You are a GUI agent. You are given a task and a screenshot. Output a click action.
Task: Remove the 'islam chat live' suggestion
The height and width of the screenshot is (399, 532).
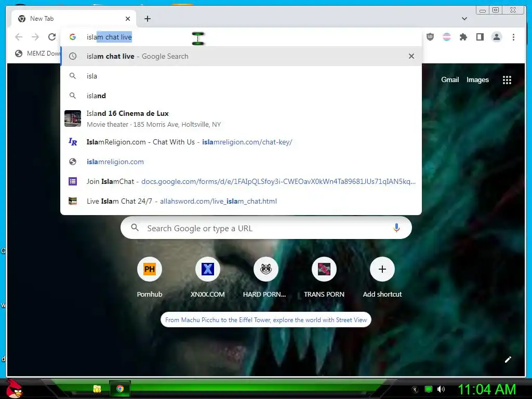point(411,56)
